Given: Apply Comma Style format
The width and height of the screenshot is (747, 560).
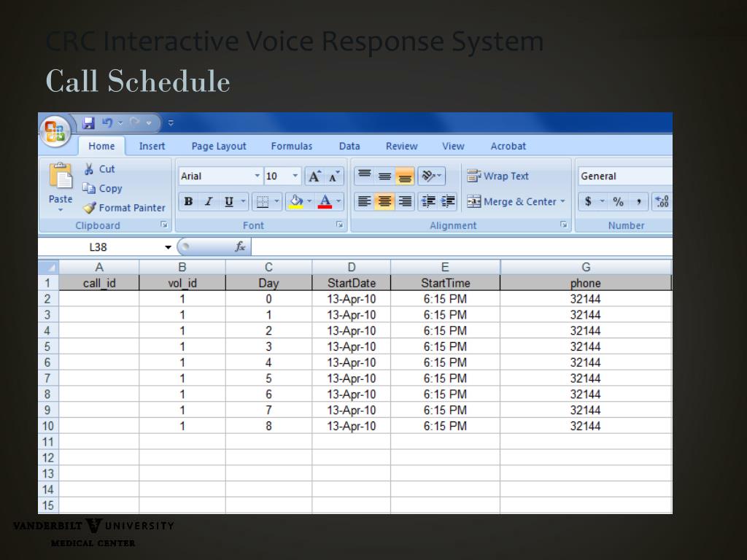Looking at the screenshot, I should point(638,201).
